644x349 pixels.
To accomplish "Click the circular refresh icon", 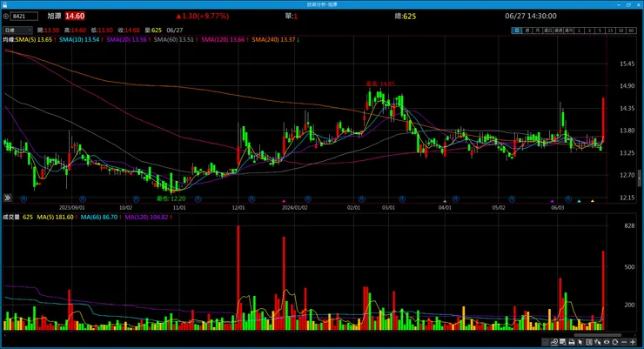I will point(614,342).
